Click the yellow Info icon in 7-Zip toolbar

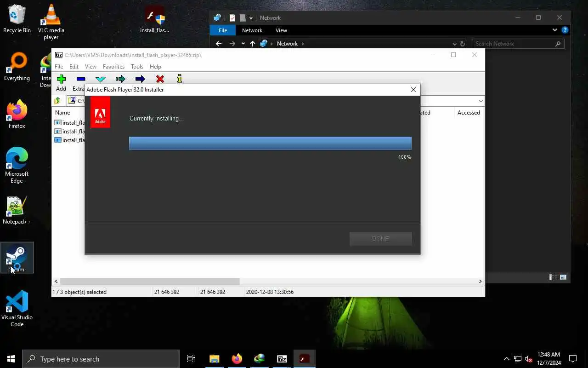coord(180,79)
